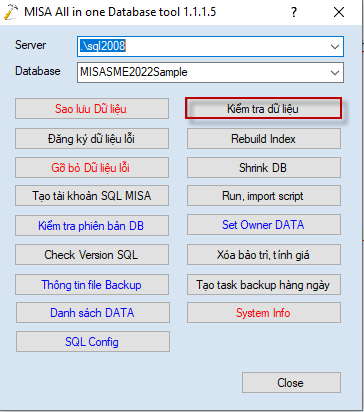Open Tạo task backup hàng ngày
The width and height of the screenshot is (364, 412).
pos(264,285)
